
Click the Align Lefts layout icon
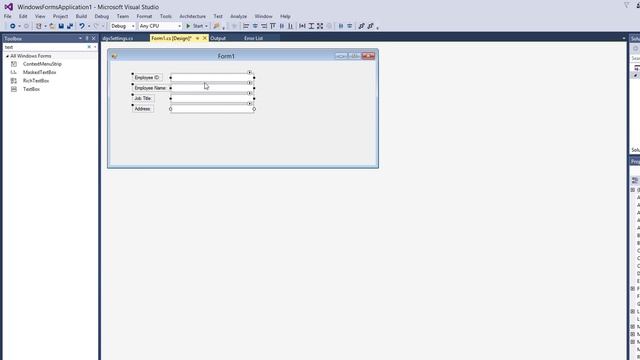coord(246,26)
